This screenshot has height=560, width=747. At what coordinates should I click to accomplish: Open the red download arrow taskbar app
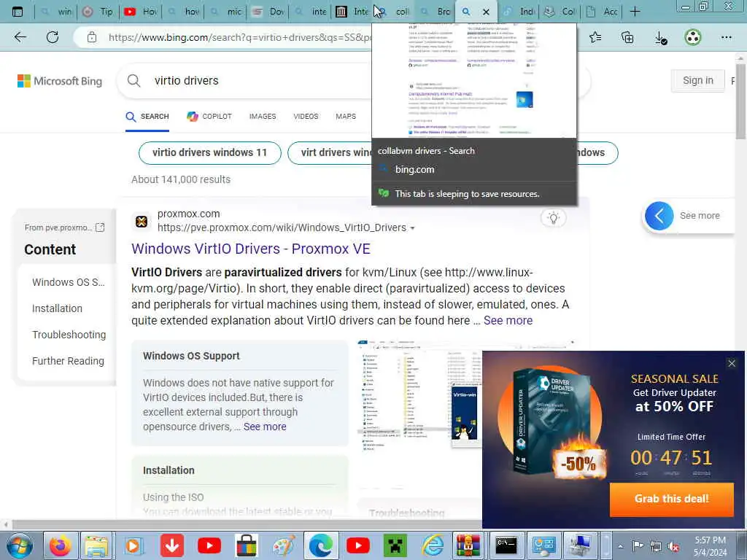pyautogui.click(x=172, y=545)
